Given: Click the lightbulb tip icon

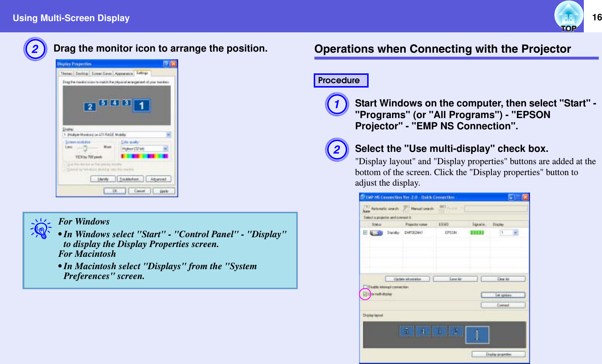Looking at the screenshot, I should 41,228.
